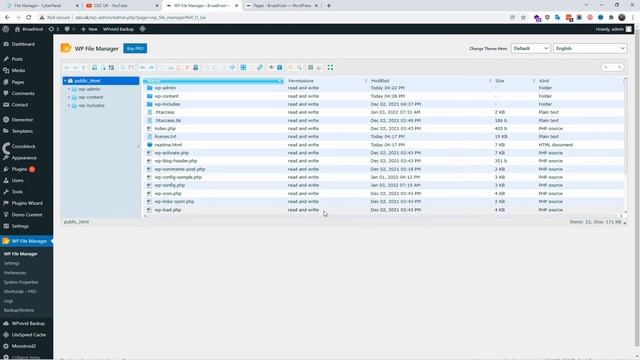
Task: Open comments bubble in admin bar
Action: coord(69,29)
